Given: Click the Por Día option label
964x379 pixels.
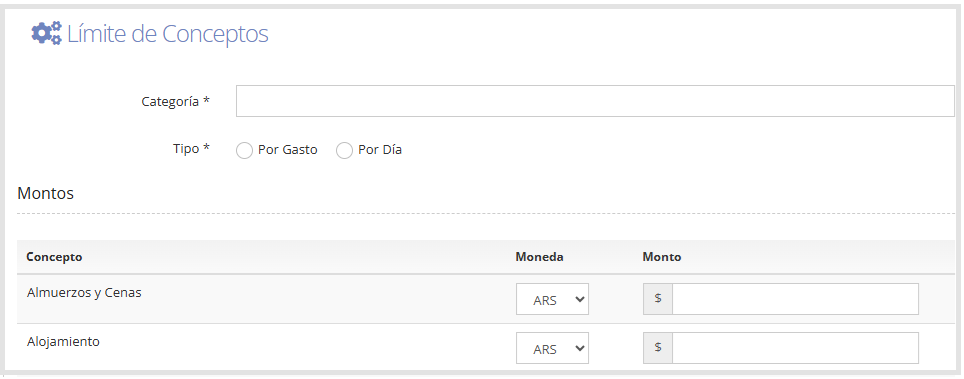Looking at the screenshot, I should click(380, 150).
